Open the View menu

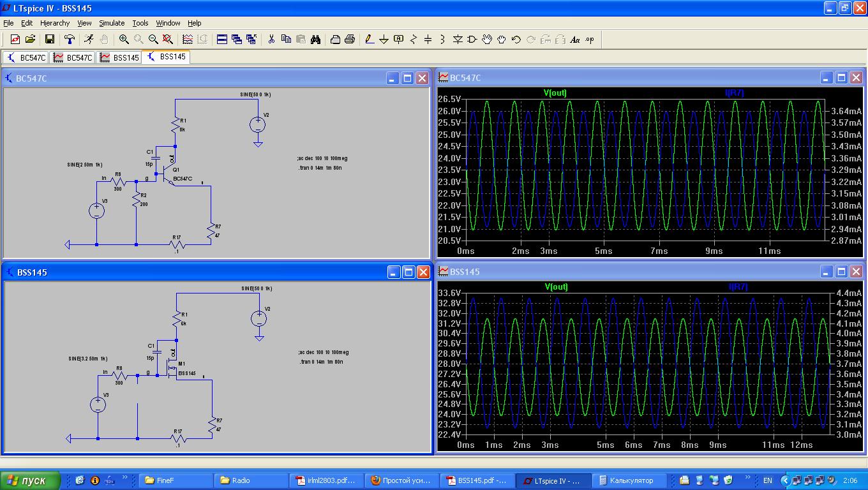click(84, 23)
